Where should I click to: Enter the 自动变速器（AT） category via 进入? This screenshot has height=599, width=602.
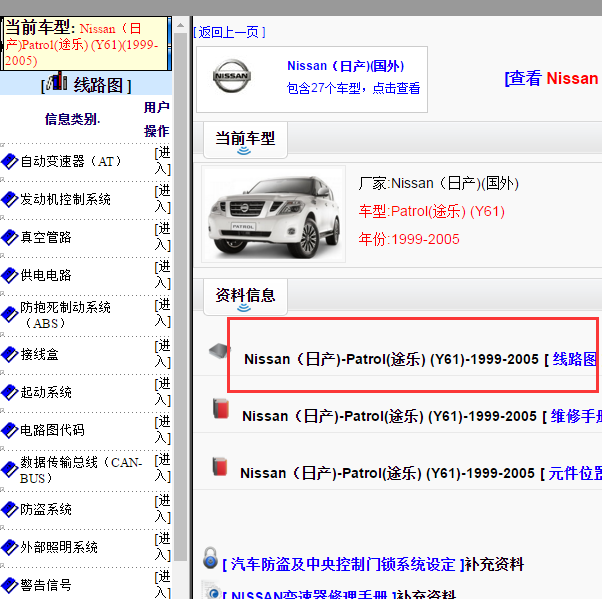(163, 161)
